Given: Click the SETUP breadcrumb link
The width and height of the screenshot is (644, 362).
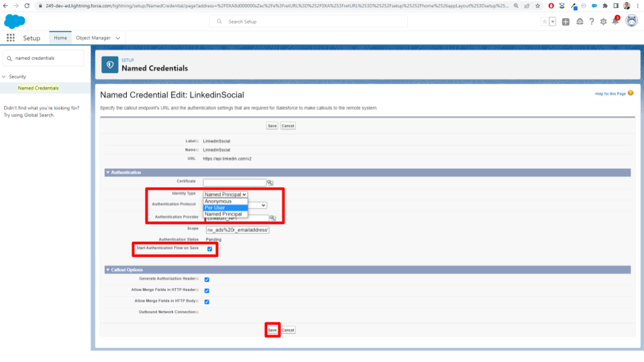Looking at the screenshot, I should pyautogui.click(x=127, y=60).
